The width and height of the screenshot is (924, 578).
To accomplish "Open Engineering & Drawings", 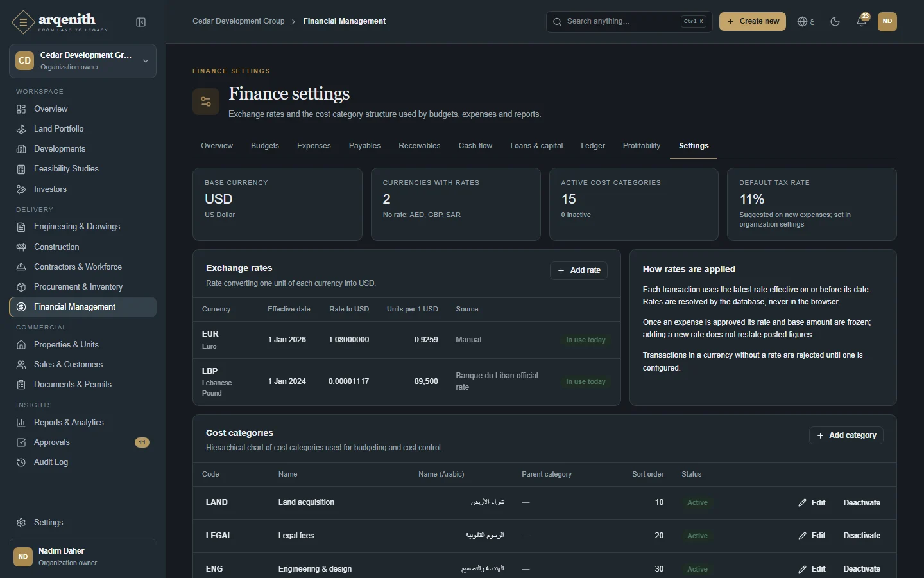I will 83,227.
